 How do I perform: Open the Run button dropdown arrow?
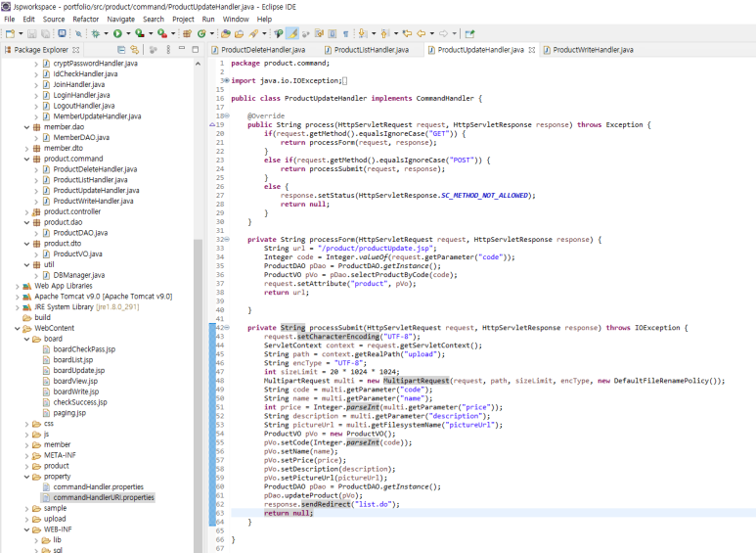click(x=128, y=34)
